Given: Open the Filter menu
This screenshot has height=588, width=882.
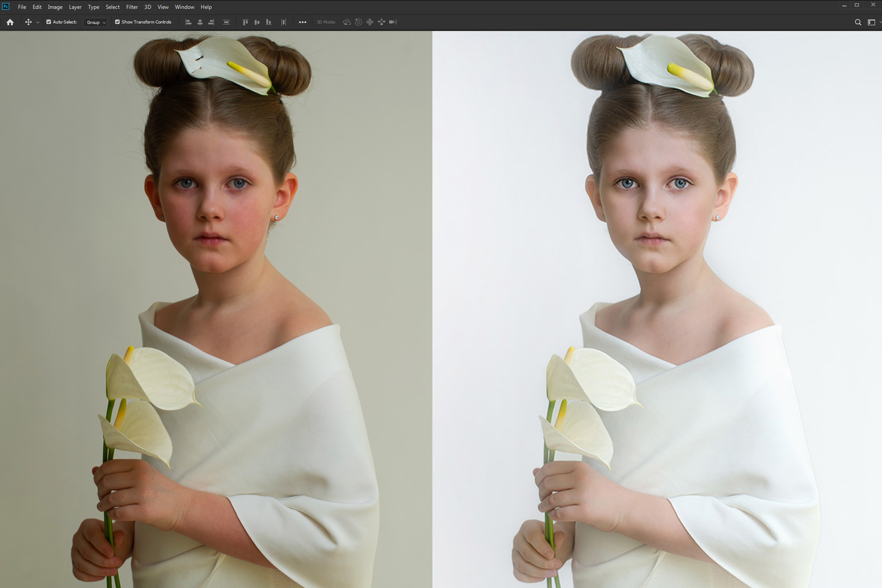Looking at the screenshot, I should (132, 7).
